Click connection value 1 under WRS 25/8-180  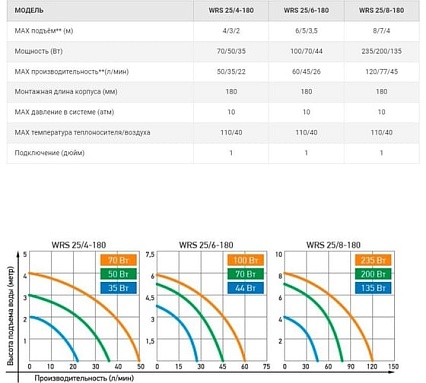coord(381,153)
